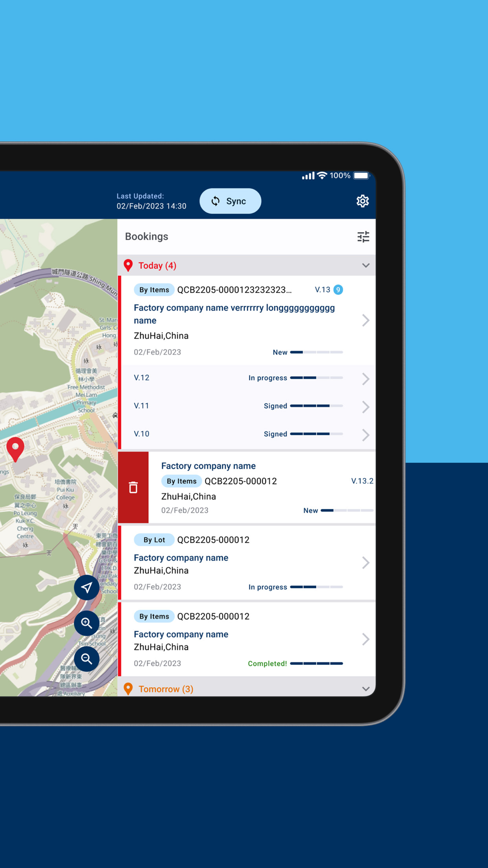Select the V.13 version label

(x=323, y=290)
